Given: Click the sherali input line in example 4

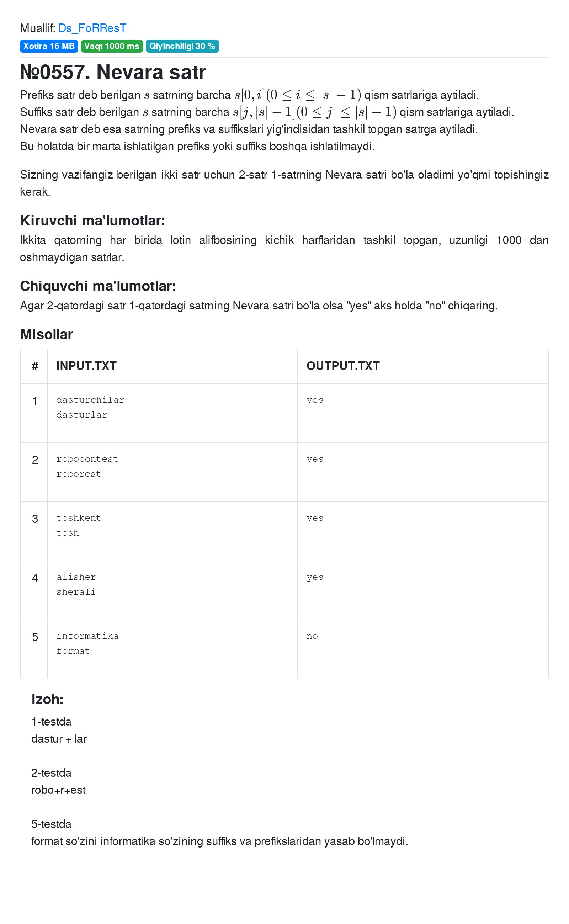Looking at the screenshot, I should pos(76,592).
